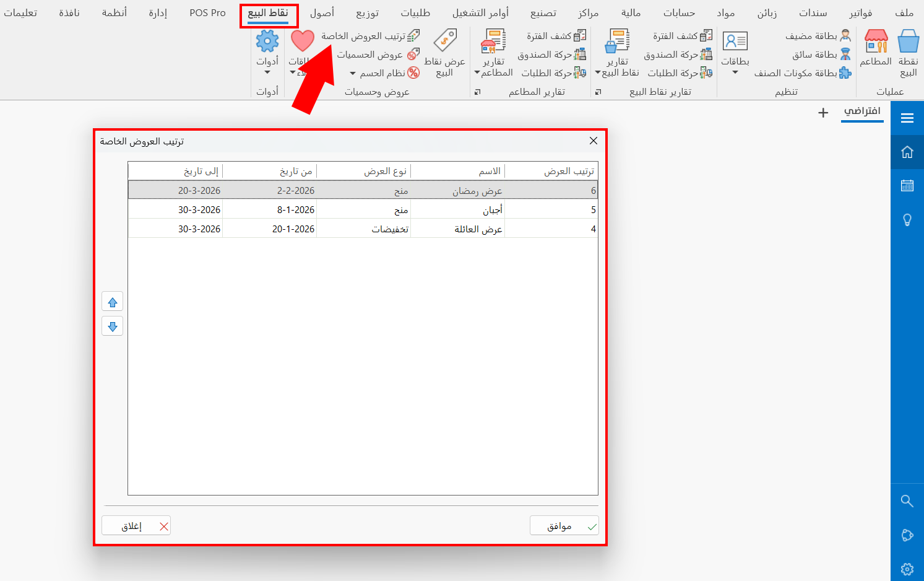Viewport: 924px width, 581px height.
Task: Click the search icon in sidebar
Action: [907, 501]
